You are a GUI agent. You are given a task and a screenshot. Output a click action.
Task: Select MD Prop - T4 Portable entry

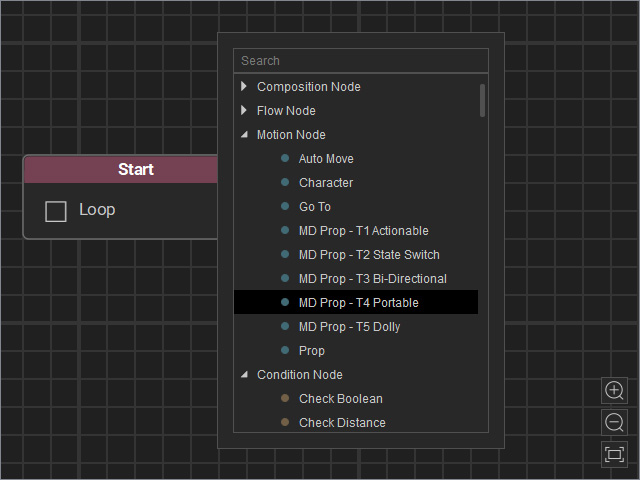tap(356, 302)
